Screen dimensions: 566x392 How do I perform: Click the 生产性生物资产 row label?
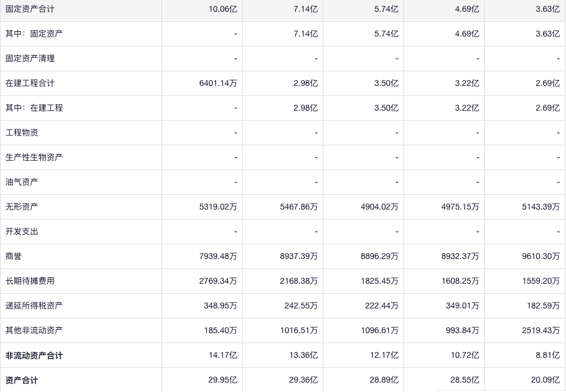click(34, 157)
